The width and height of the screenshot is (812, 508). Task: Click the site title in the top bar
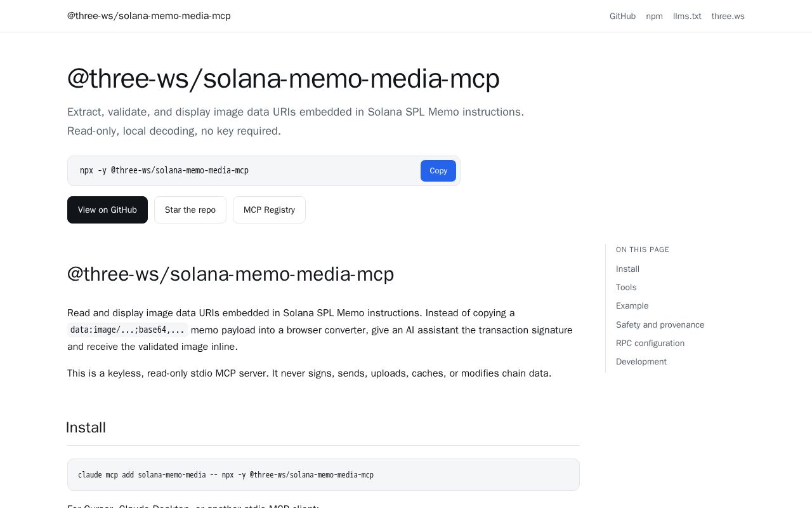tap(149, 16)
